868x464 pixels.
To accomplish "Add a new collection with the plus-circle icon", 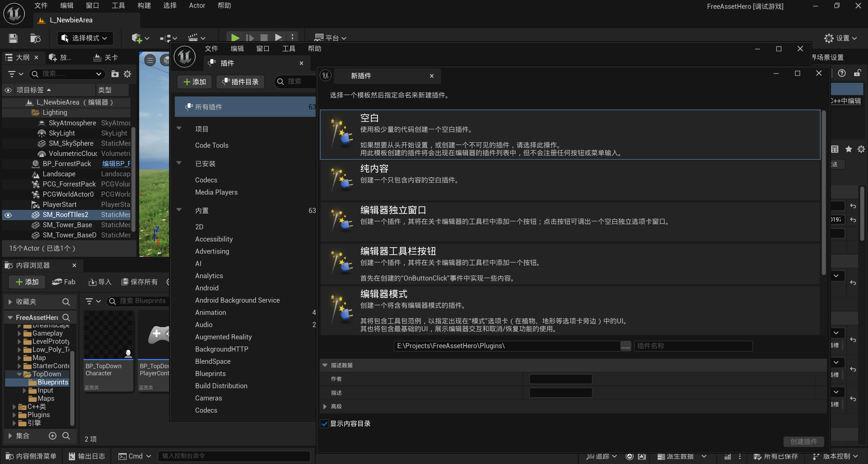I will 53,436.
